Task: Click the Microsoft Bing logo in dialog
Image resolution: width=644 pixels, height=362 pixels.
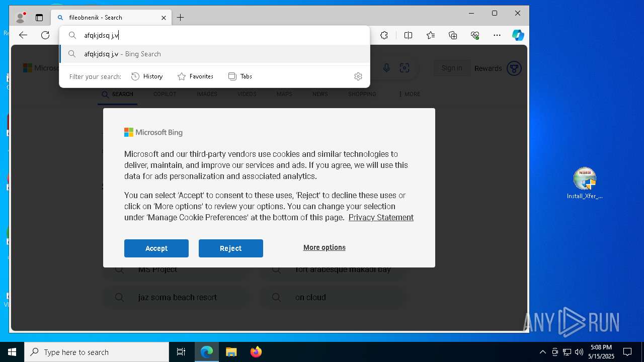Action: 153,132
